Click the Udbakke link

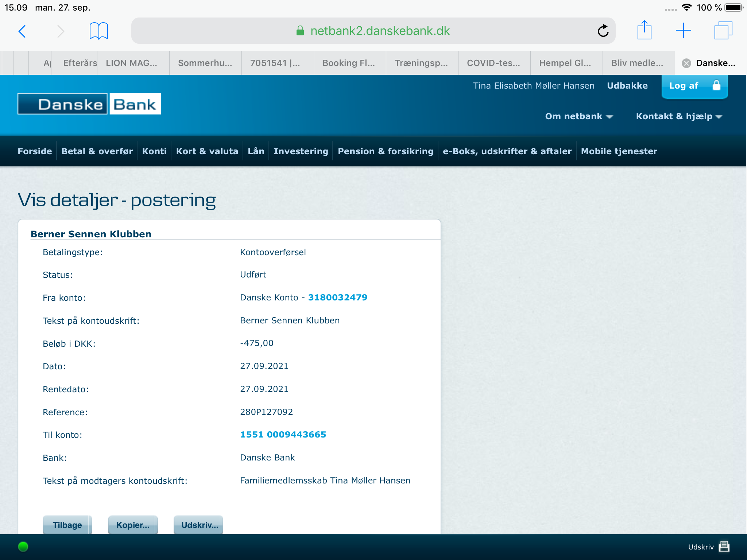click(x=627, y=86)
